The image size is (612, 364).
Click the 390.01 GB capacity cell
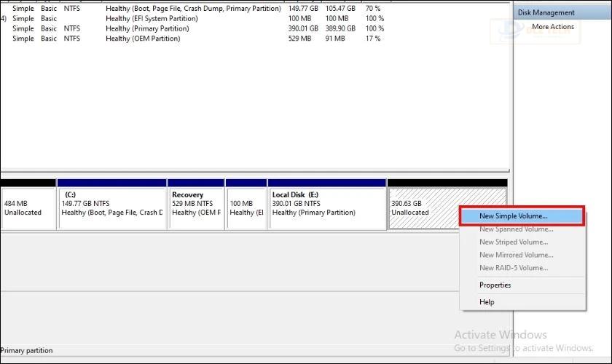(x=303, y=28)
